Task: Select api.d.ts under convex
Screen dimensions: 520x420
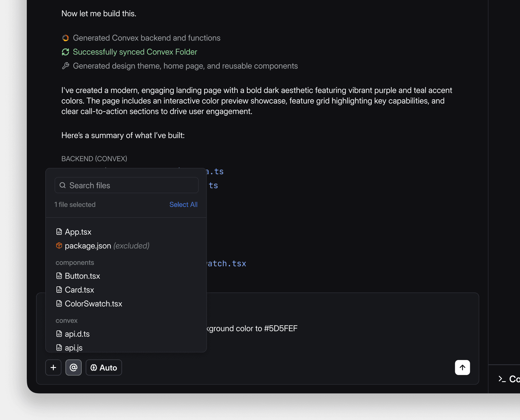Action: pyautogui.click(x=77, y=334)
